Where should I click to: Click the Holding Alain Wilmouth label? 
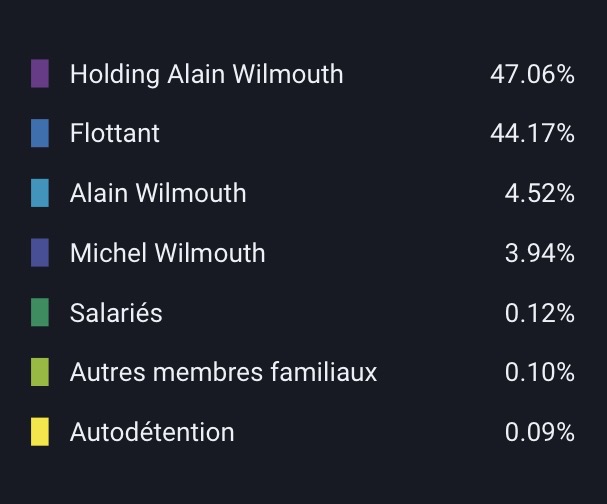pos(206,74)
